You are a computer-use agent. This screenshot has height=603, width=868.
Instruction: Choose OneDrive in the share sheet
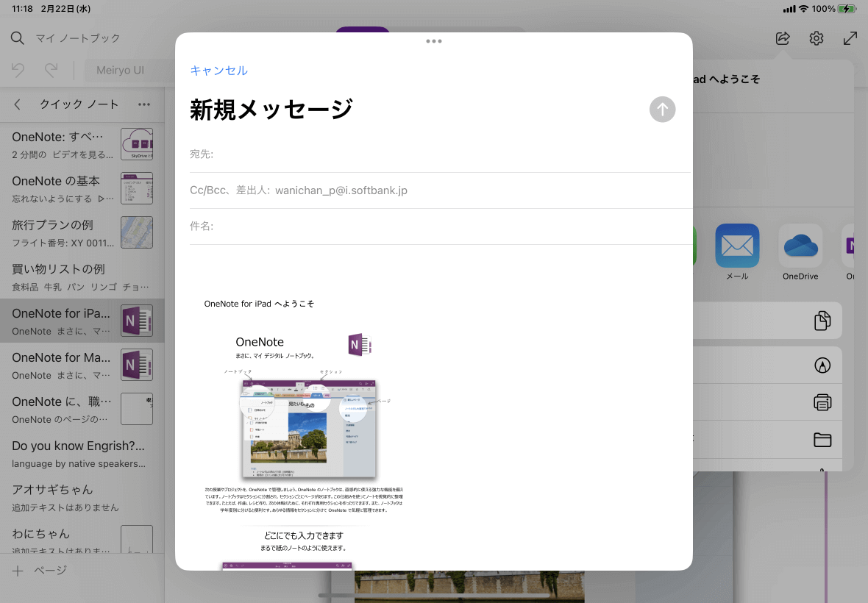coord(800,252)
